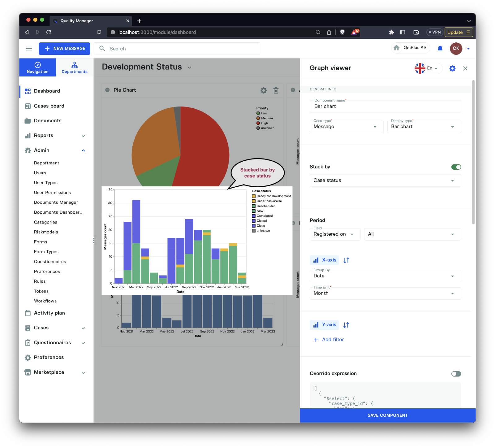The image size is (495, 448).
Task: Open Pie Chart settings gear icon
Action: (x=263, y=90)
